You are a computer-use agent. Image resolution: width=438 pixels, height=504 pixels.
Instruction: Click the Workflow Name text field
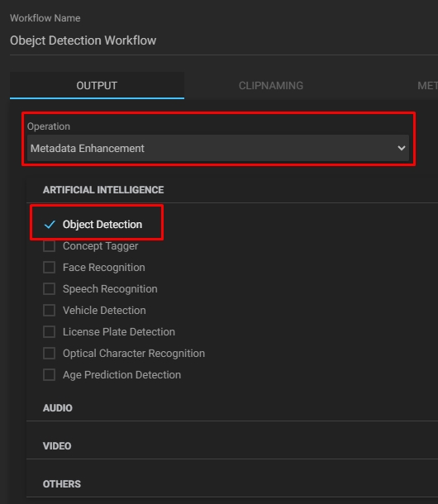[224, 40]
